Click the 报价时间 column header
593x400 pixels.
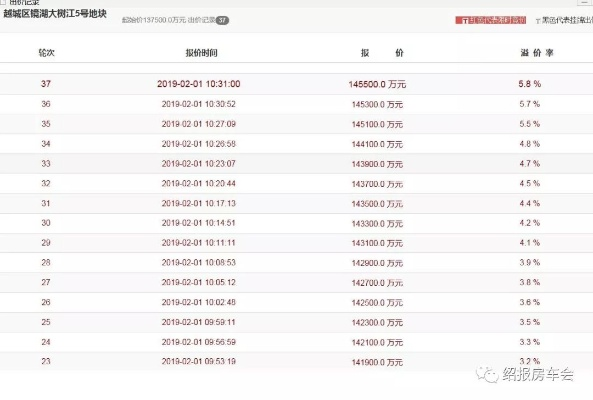201,53
